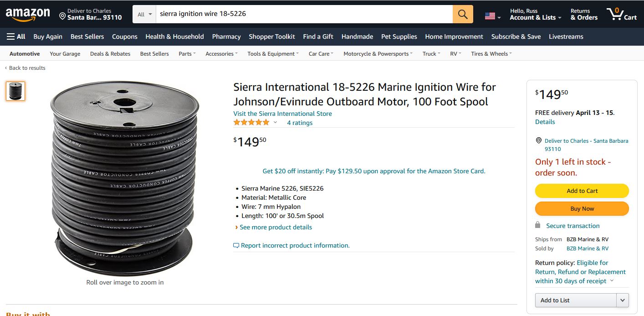Click the Buy Now button
The height and width of the screenshot is (316, 644).
click(582, 208)
